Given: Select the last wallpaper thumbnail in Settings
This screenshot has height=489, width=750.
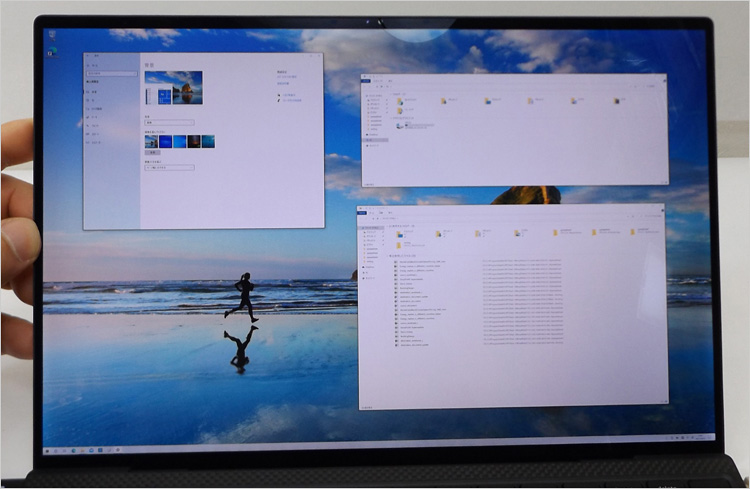Looking at the screenshot, I should click(x=208, y=142).
